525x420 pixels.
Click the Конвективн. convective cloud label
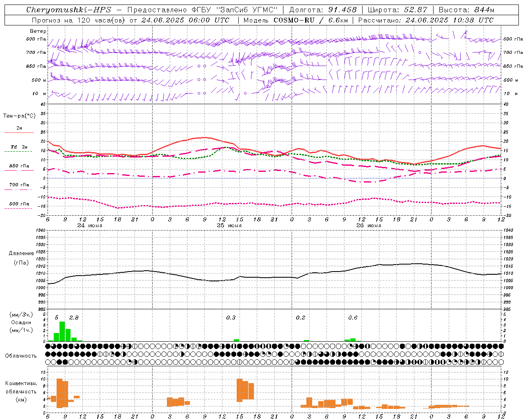coord(21,383)
